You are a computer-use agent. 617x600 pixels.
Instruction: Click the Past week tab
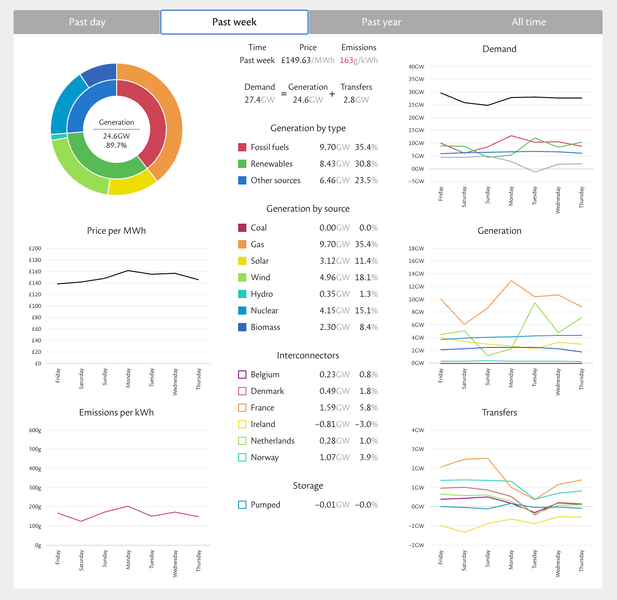(234, 22)
